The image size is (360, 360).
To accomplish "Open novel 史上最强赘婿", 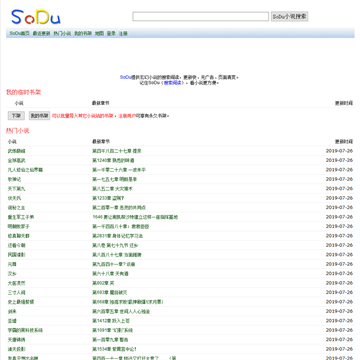I will pyautogui.click(x=21, y=302).
